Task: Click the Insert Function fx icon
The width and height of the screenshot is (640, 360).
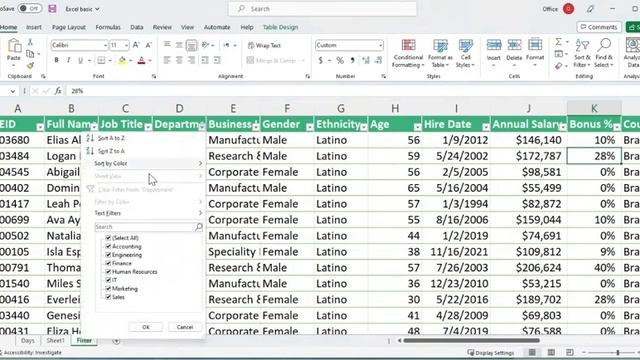Action: (x=58, y=91)
